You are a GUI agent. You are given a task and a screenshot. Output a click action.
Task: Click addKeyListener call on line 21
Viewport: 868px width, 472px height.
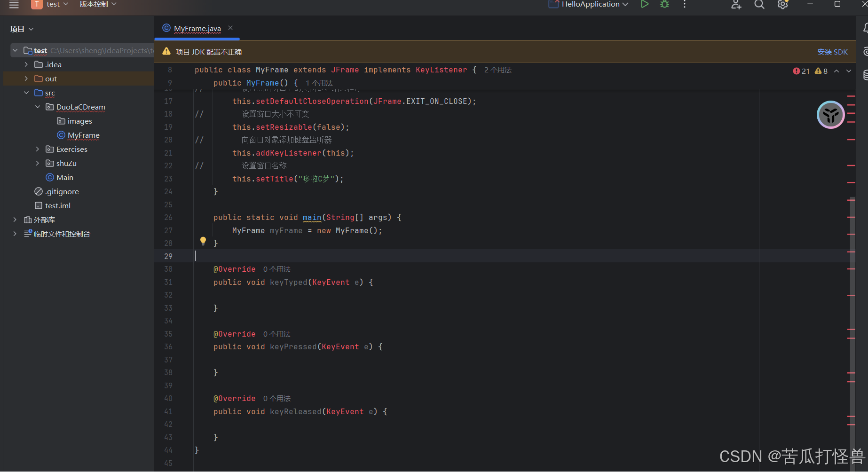(289, 153)
